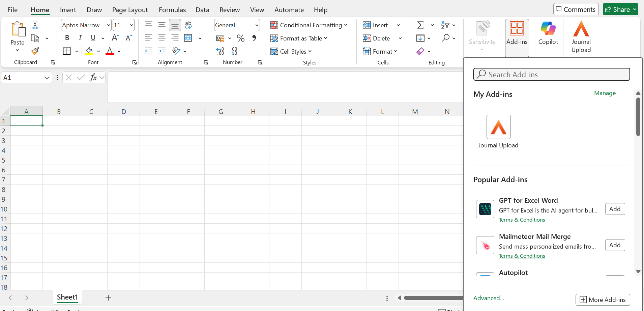Click the Manage link in My Add-ins
644x311 pixels.
pos(605,93)
